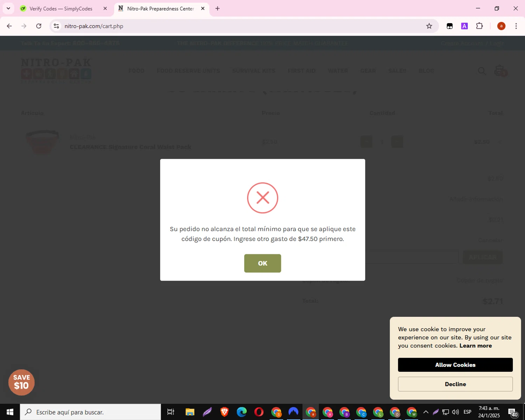
Task: Close the Verify Codes SimplyCodes tab
Action: click(x=105, y=8)
